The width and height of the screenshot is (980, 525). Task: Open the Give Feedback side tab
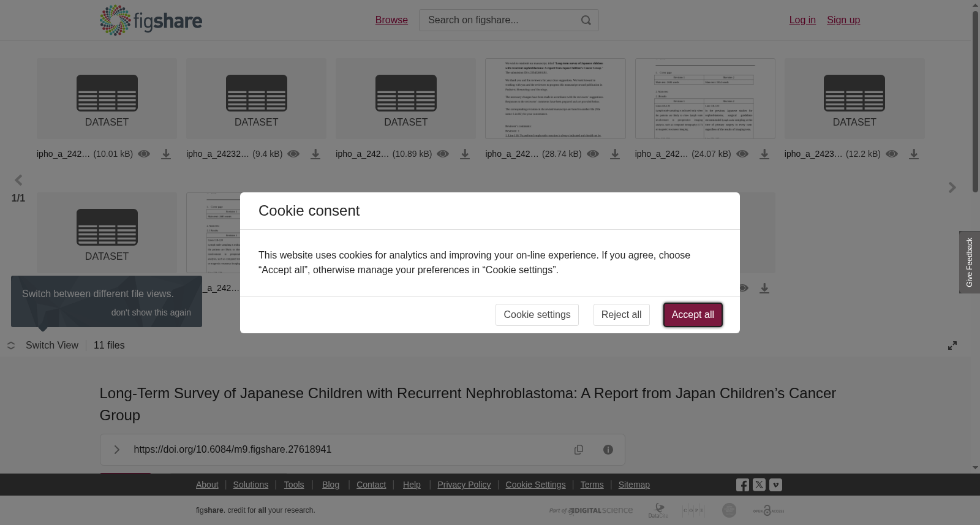[970, 262]
